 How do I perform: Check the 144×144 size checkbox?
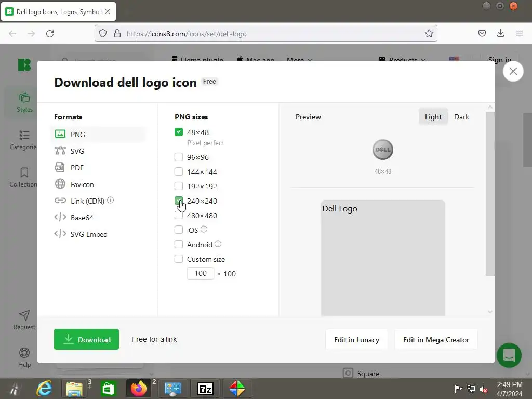[x=179, y=171]
